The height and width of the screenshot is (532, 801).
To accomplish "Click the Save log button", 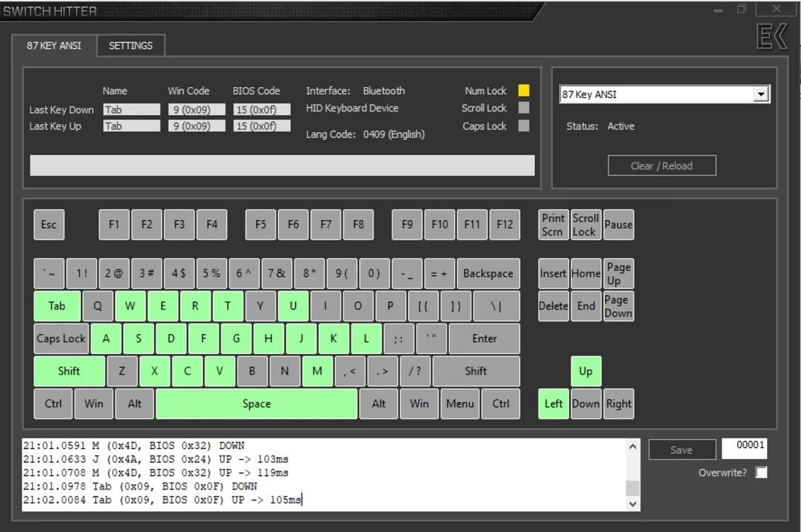I will 681,450.
